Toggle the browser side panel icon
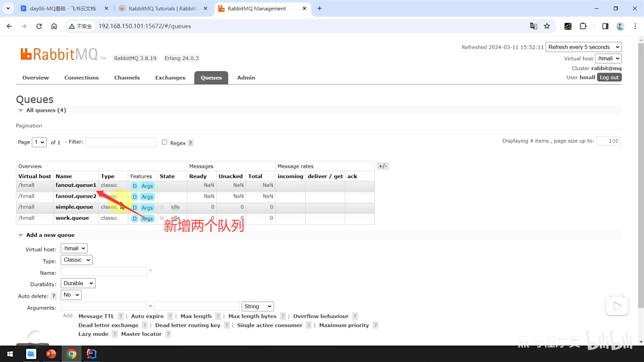Viewport: 644px width, 362px height. tap(605, 26)
